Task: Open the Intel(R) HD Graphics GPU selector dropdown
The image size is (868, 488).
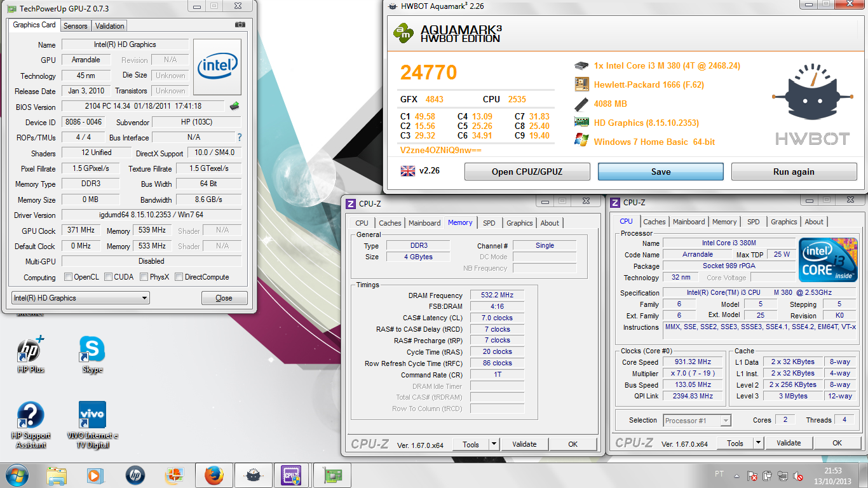Action: pyautogui.click(x=80, y=297)
